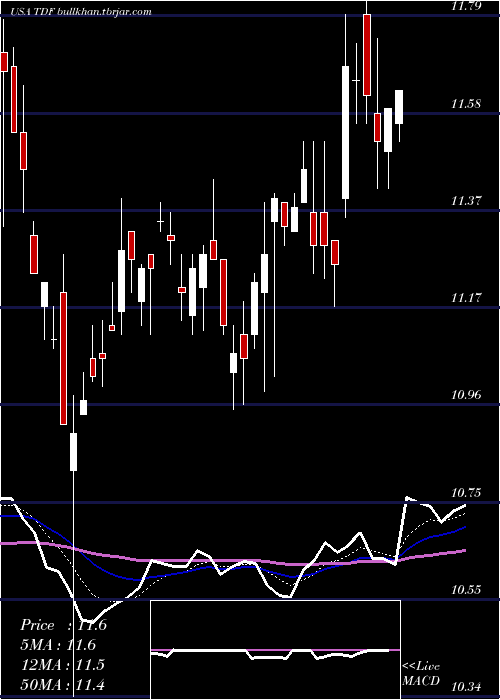This screenshot has height=700, width=500.
Task: Click the 50MA : 11.4 readout
Action: coord(63,684)
